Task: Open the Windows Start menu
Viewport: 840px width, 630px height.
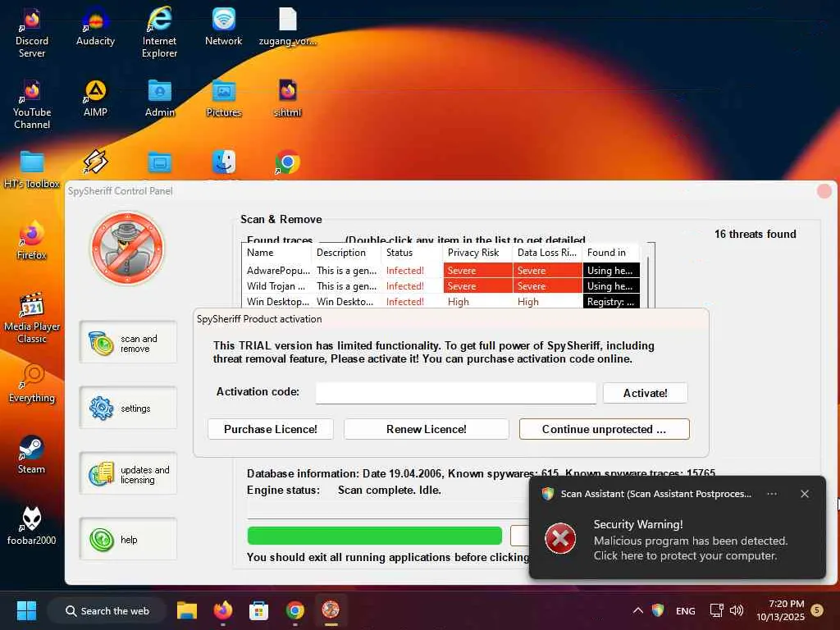Action: (x=26, y=610)
